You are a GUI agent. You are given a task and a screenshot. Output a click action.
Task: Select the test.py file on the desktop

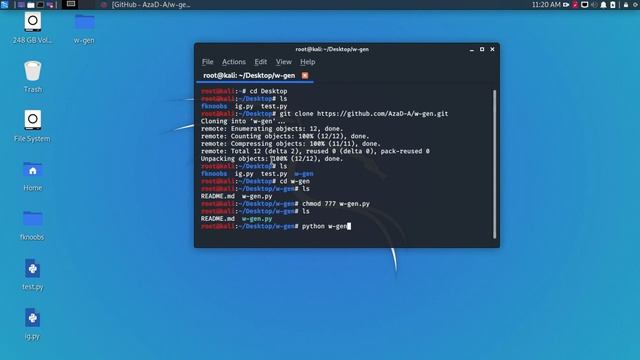coord(33,274)
